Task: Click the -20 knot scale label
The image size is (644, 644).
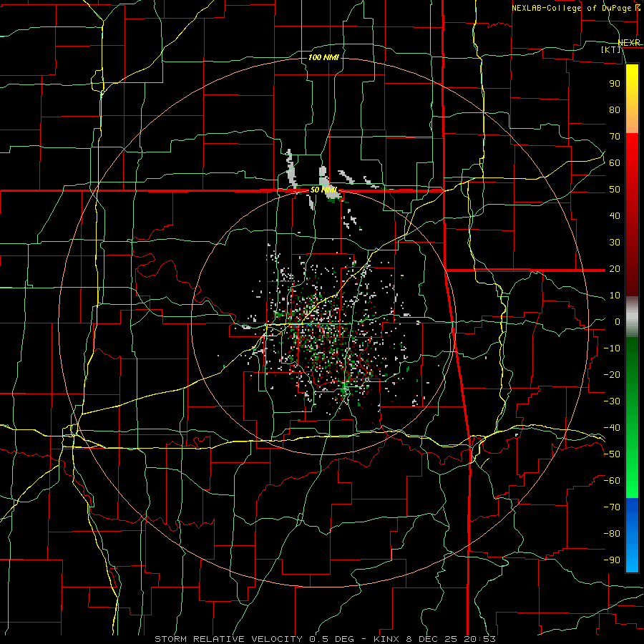Action: point(612,374)
